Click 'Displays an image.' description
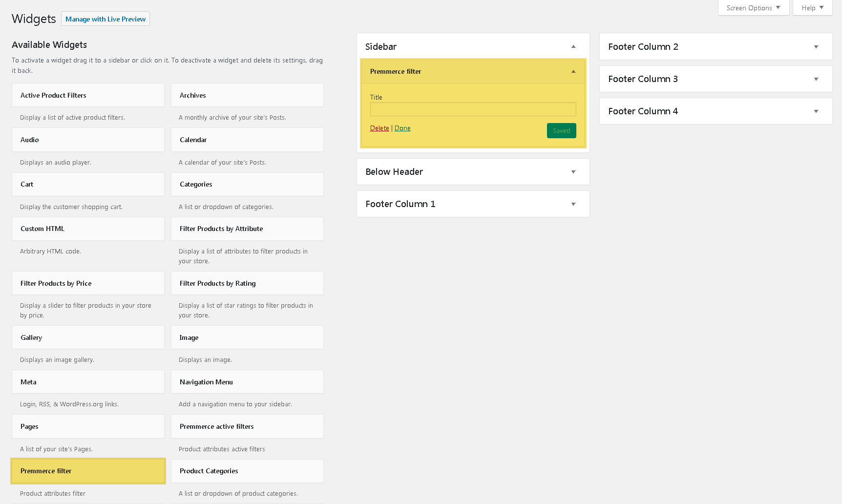This screenshot has width=842, height=504. pyautogui.click(x=205, y=360)
